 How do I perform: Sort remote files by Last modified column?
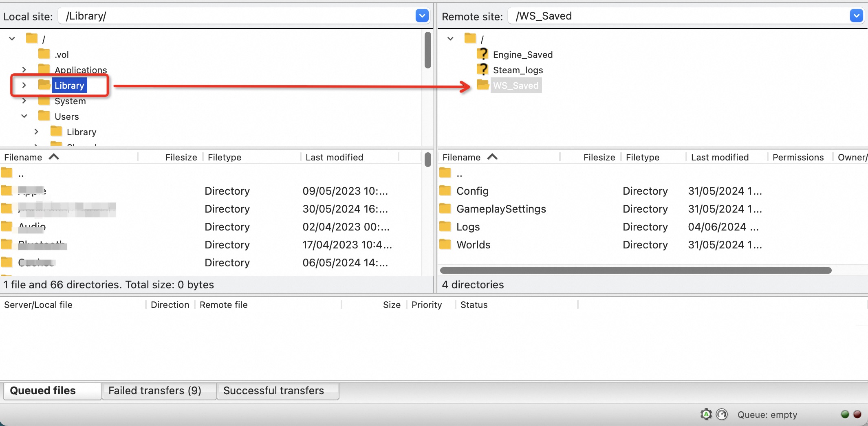coord(720,157)
